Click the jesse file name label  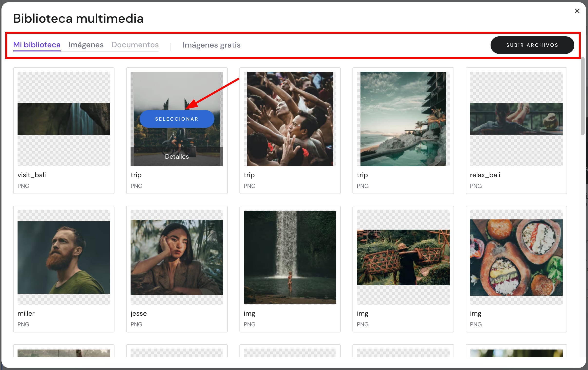coord(139,313)
